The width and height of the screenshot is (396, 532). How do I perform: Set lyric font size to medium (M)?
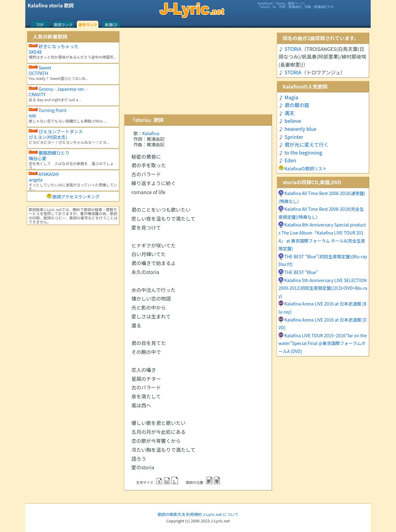(x=167, y=481)
